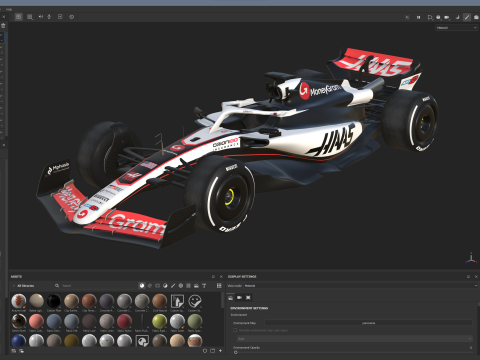Image resolution: width=480 pixels, height=360 pixels.
Task: Filter assets by environment maps icon
Action: (x=196, y=286)
